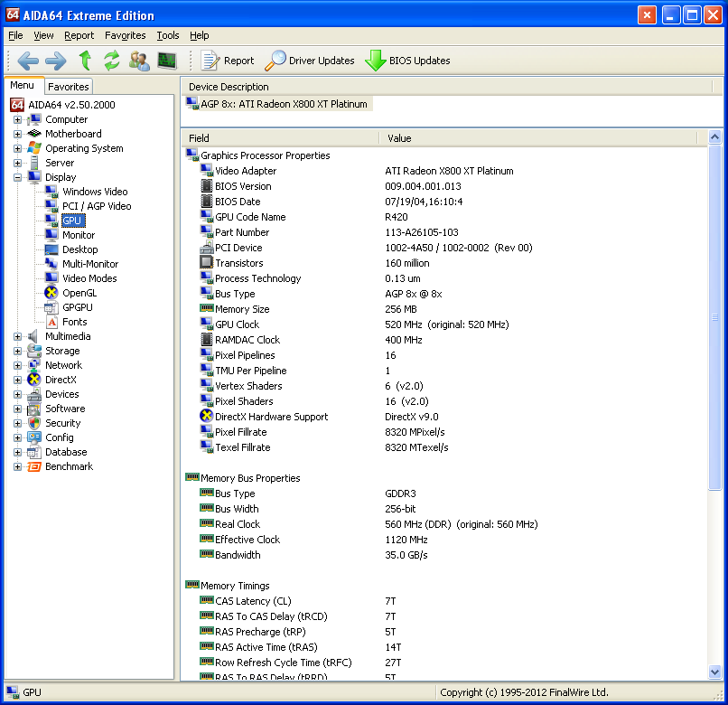Select the Video Modes tree item
Screen dimensions: 728x705
89,278
